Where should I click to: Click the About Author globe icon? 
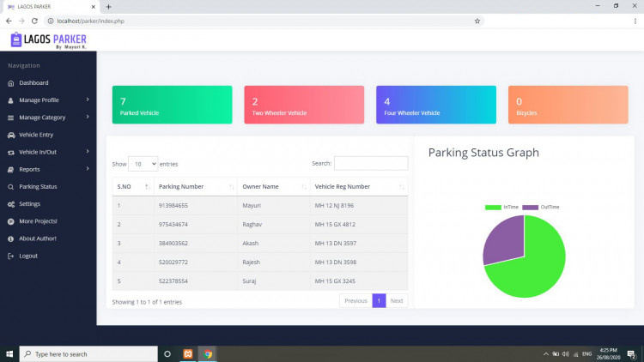pyautogui.click(x=11, y=238)
